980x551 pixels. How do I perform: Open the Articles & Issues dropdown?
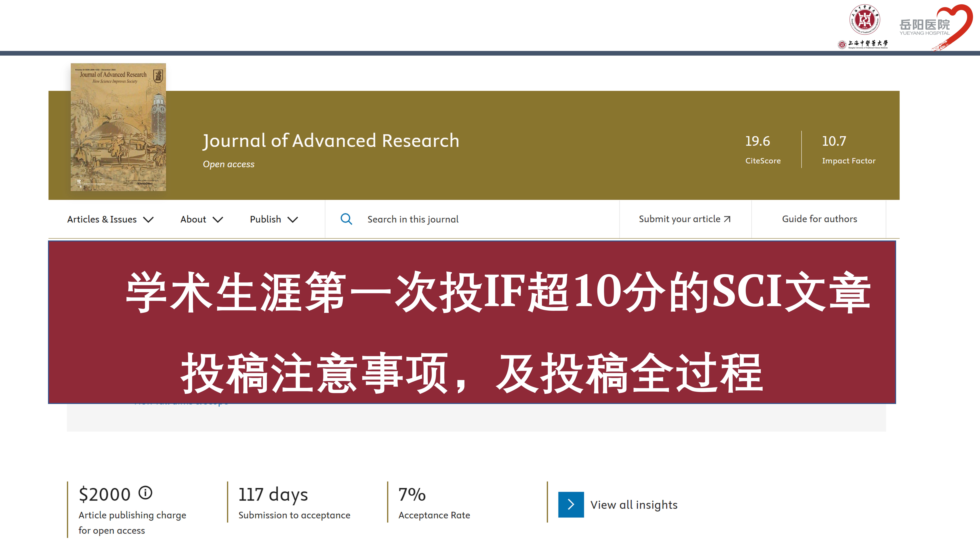pos(110,219)
